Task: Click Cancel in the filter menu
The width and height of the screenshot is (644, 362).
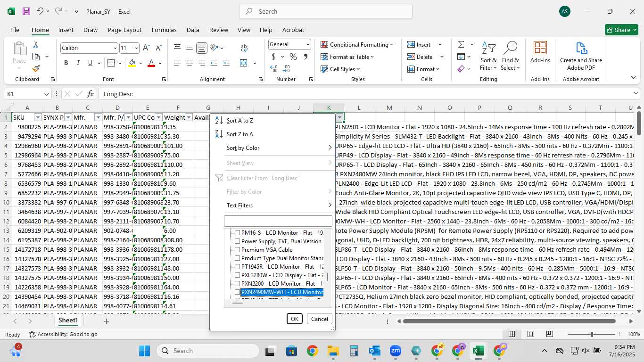Action: [319, 319]
